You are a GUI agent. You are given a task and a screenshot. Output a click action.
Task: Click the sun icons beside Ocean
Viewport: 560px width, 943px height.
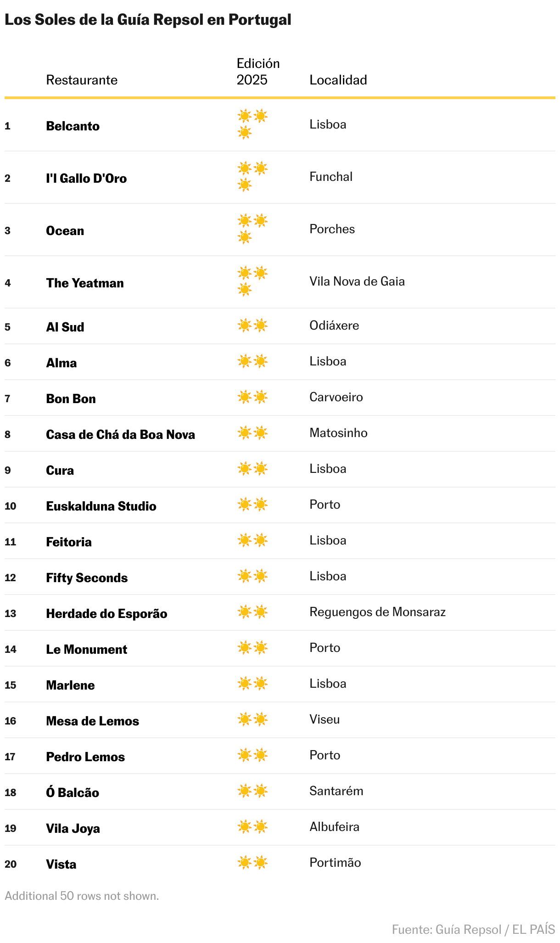(x=252, y=229)
